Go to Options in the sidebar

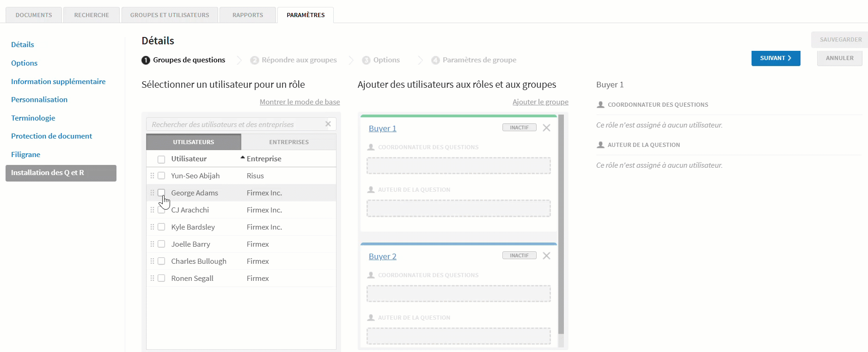(24, 63)
